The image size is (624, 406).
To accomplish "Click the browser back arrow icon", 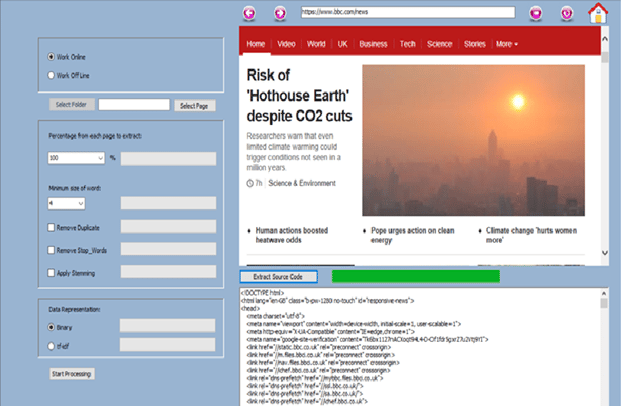I will click(249, 13).
